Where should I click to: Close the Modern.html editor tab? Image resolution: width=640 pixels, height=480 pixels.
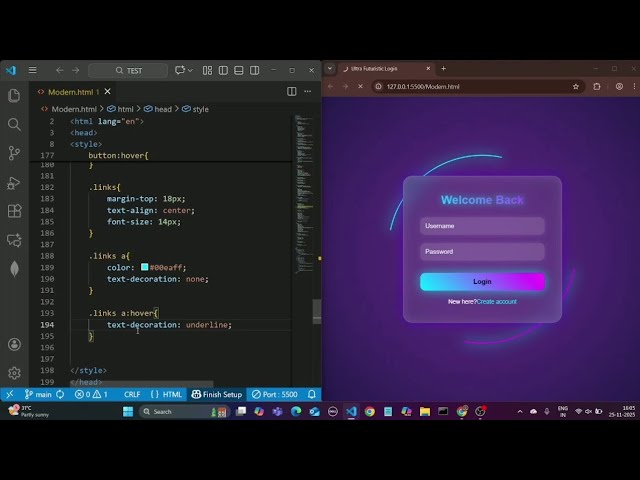107,91
